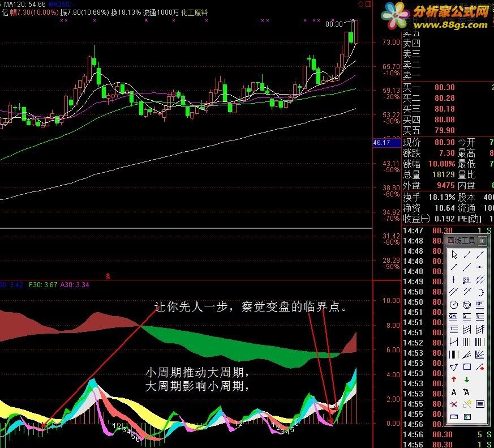Viewport: 494px width, 448px height.
Task: Click the diamond icon at chart top
Action: 360,4
